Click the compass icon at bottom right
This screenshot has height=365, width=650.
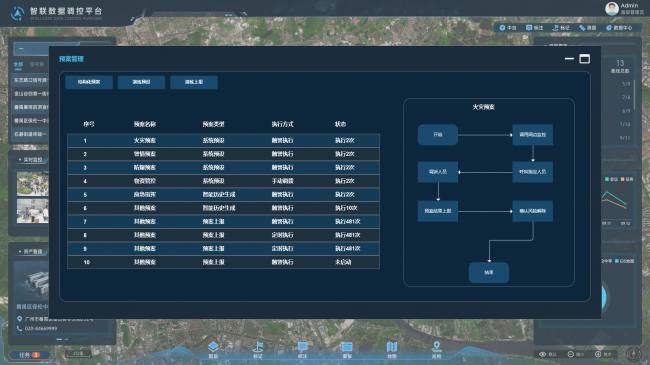click(x=633, y=354)
